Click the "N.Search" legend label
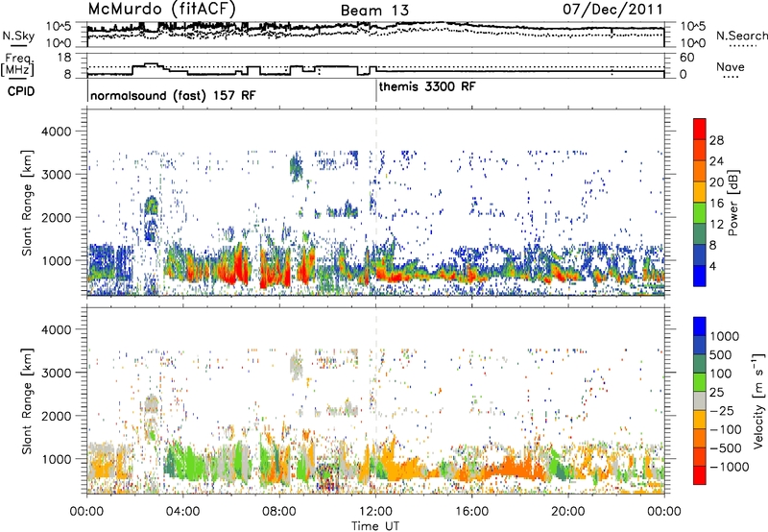Viewport: 768px width, 532px height. coord(741,36)
